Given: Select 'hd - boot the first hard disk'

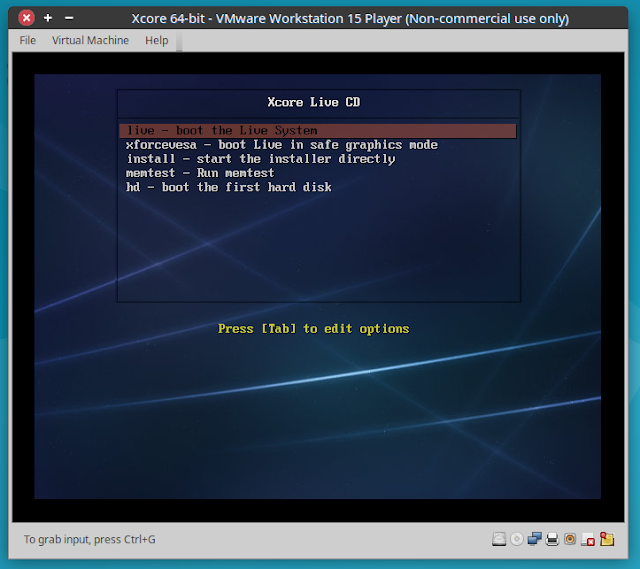Looking at the screenshot, I should 229,187.
